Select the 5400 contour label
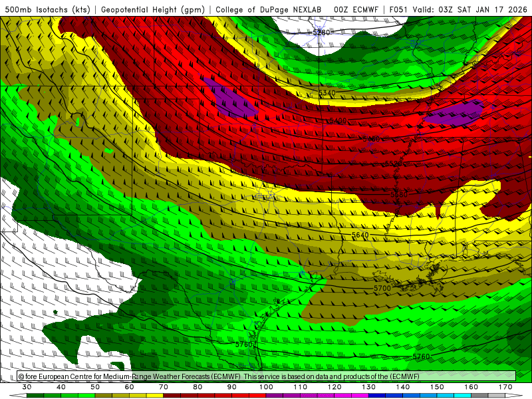532x399 pixels. [338, 121]
